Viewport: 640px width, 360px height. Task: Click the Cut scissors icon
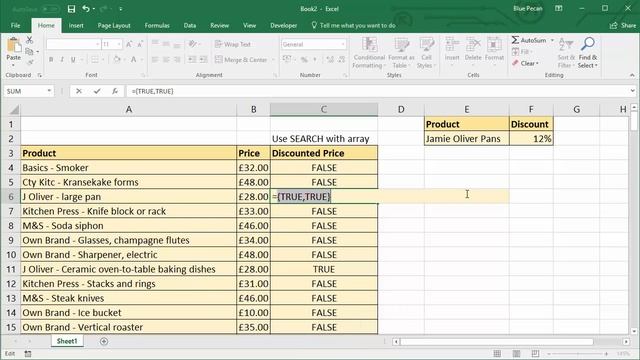[29, 40]
